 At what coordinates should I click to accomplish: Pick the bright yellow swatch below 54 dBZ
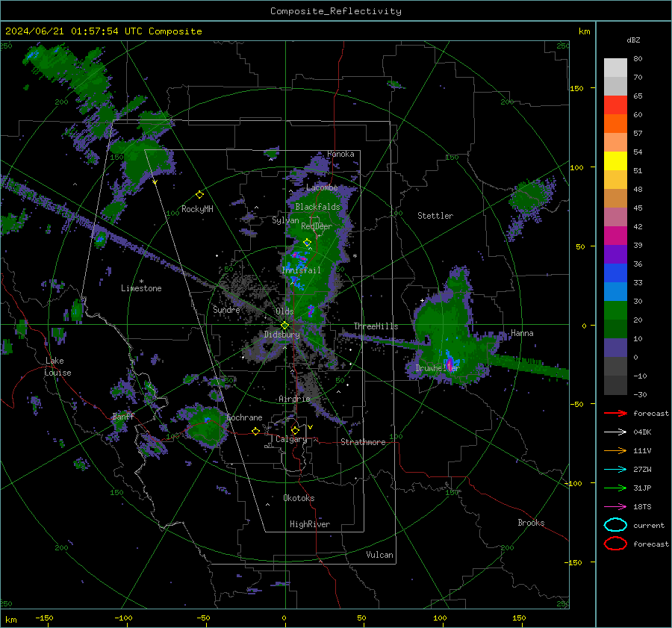pos(615,161)
